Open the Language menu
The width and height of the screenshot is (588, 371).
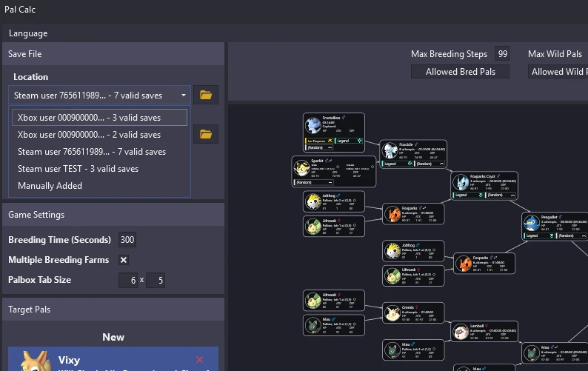coord(28,33)
